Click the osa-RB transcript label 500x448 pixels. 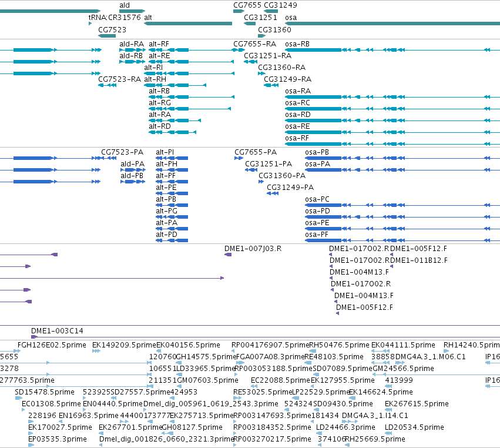tap(297, 44)
